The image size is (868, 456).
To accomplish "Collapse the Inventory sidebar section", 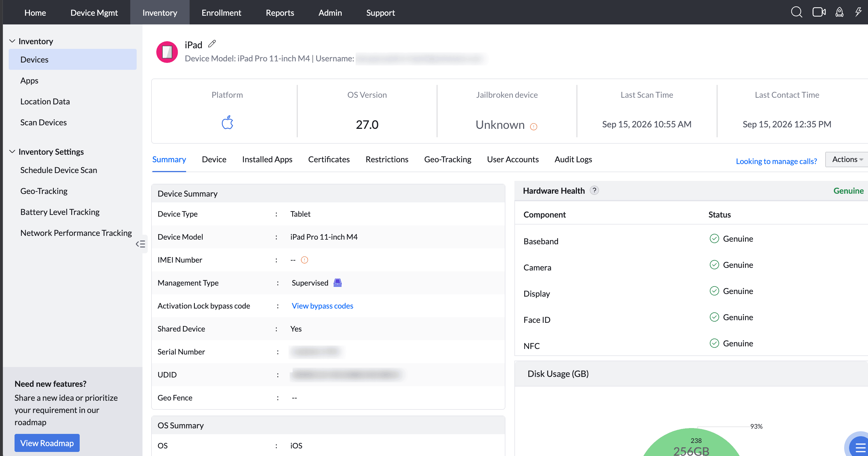I will click(x=12, y=41).
